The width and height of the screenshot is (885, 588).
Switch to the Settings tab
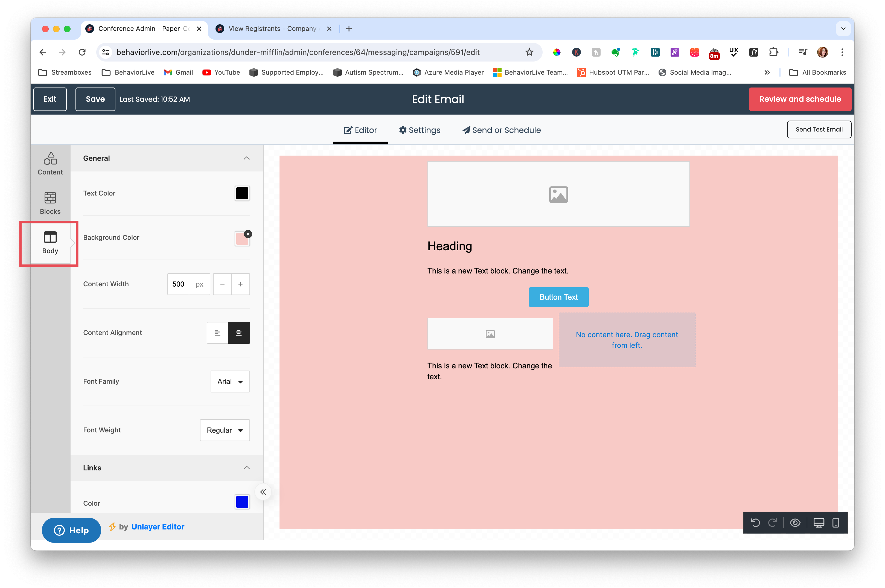pos(420,130)
